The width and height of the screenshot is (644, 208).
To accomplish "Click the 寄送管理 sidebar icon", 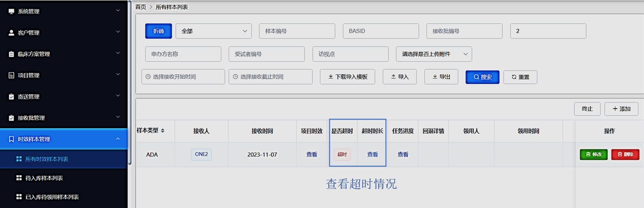I will pyautogui.click(x=11, y=97).
